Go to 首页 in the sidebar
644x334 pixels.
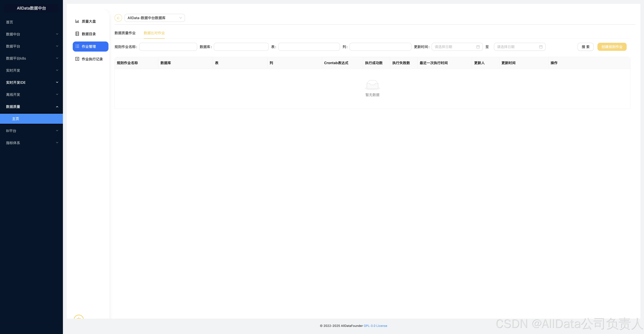point(9,22)
